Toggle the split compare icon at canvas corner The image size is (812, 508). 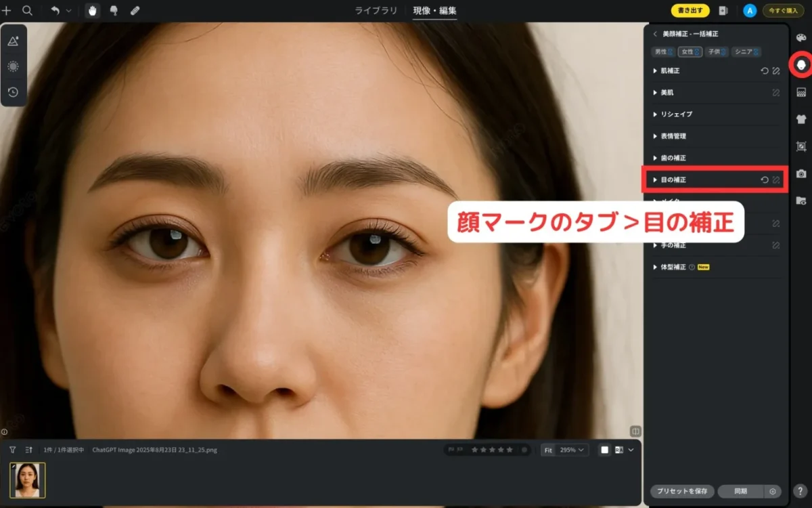coord(635,431)
